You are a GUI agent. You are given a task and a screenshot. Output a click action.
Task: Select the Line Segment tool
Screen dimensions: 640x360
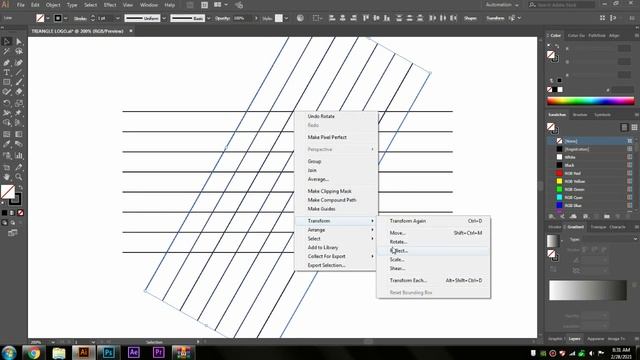[x=19, y=73]
